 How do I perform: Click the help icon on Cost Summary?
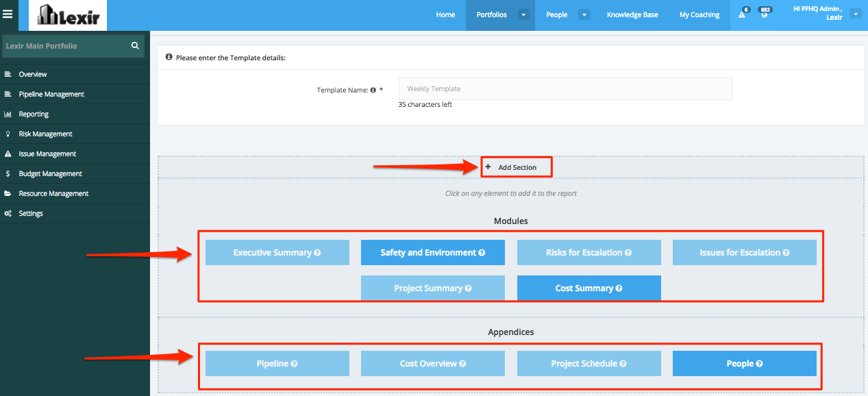tap(619, 288)
